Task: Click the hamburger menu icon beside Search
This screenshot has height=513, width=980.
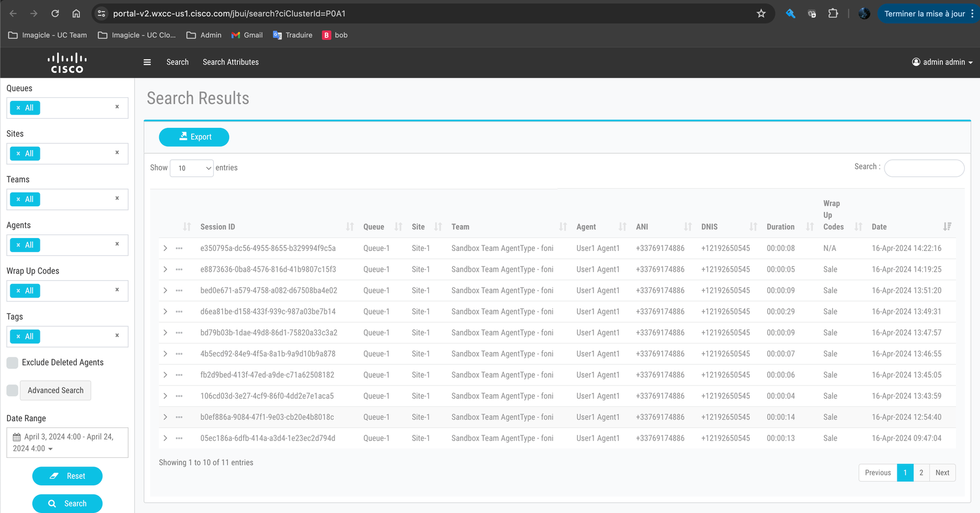Action: 147,62
